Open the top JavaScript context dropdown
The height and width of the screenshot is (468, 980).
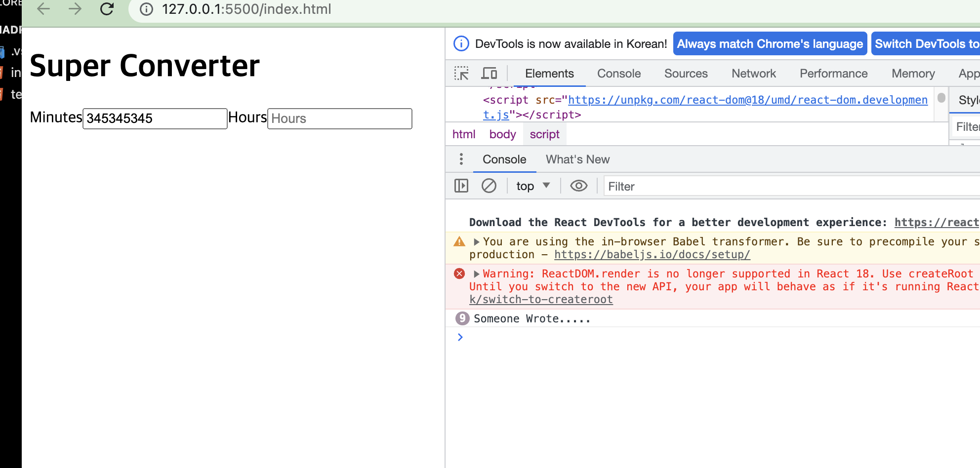[533, 186]
